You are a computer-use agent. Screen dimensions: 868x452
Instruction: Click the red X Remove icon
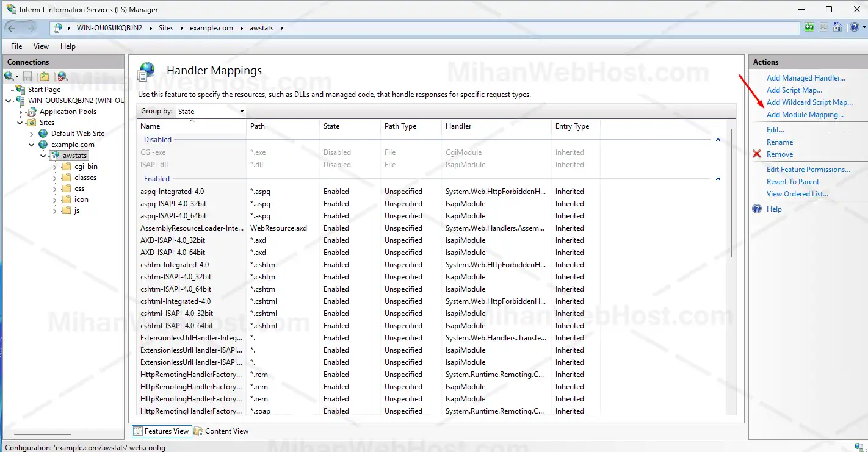pyautogui.click(x=757, y=154)
